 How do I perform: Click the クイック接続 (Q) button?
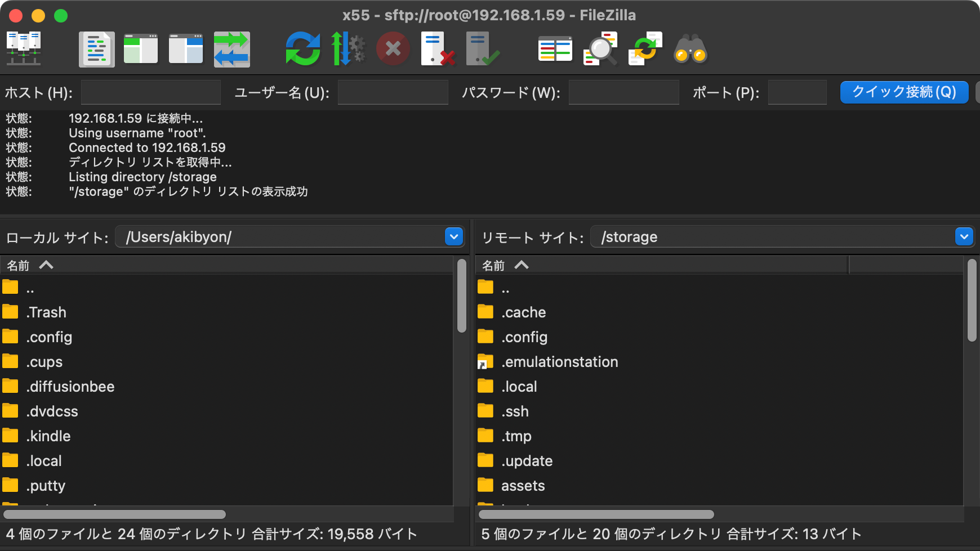[x=903, y=92]
